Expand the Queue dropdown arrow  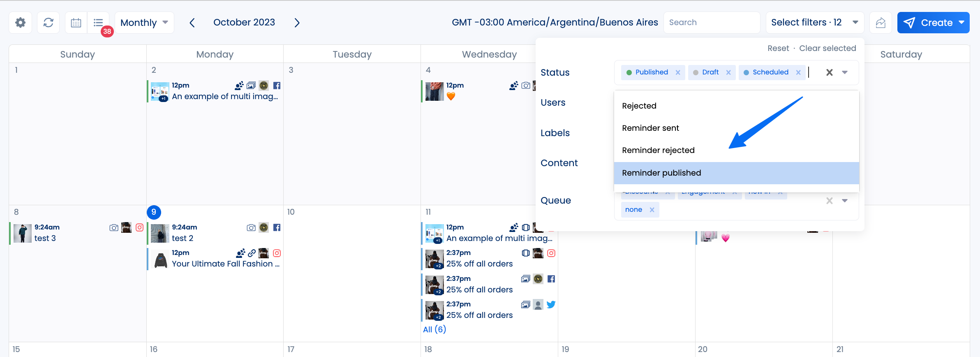(x=845, y=201)
